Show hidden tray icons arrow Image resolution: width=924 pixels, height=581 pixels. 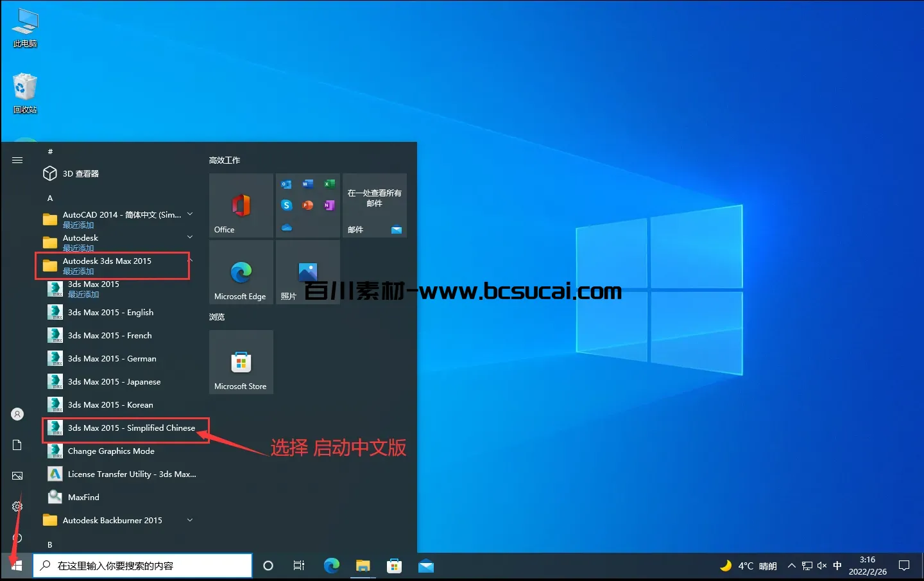791,566
